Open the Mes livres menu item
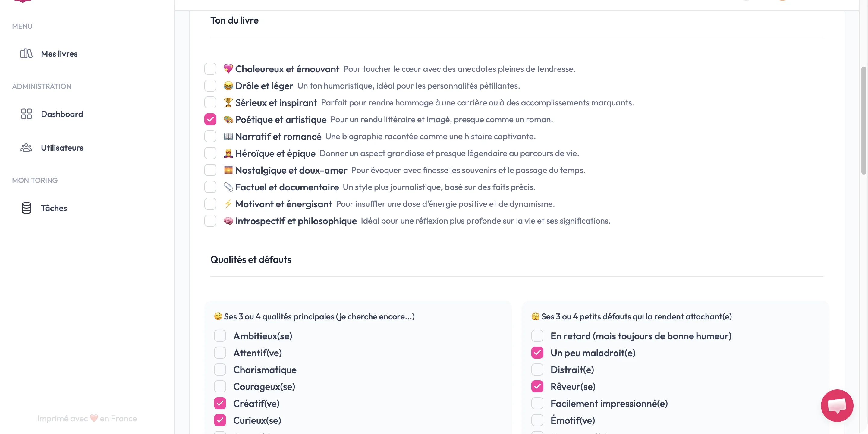Viewport: 868px width, 434px height. (59, 54)
